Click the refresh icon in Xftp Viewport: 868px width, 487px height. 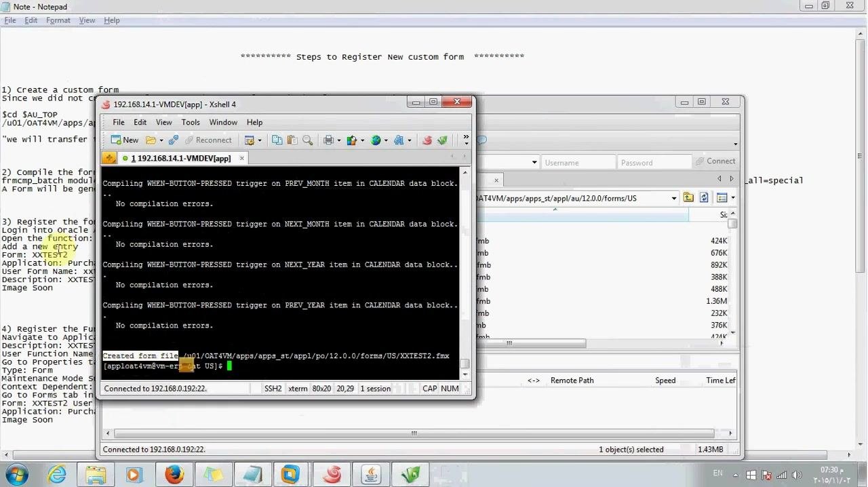pos(704,197)
